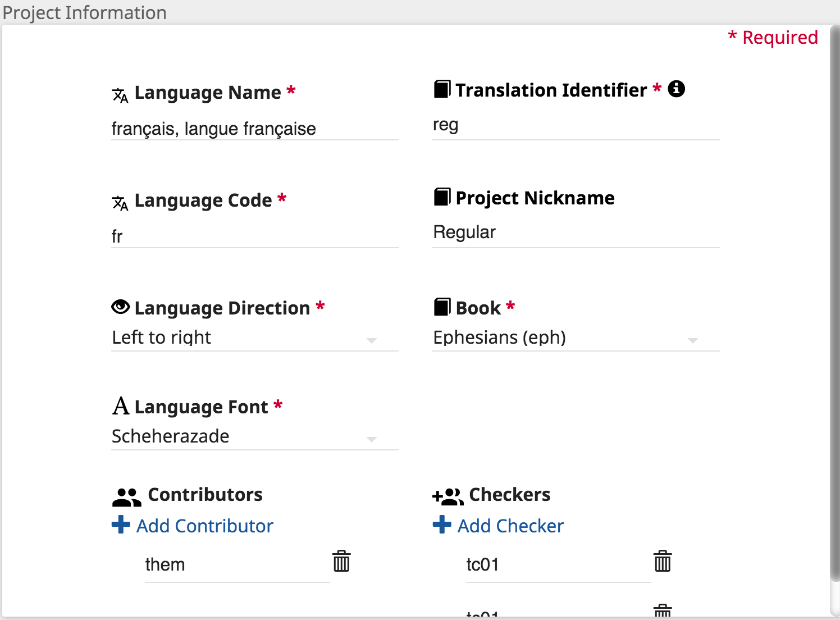Click the Language Name input field
This screenshot has height=620, width=840.
[x=253, y=129]
